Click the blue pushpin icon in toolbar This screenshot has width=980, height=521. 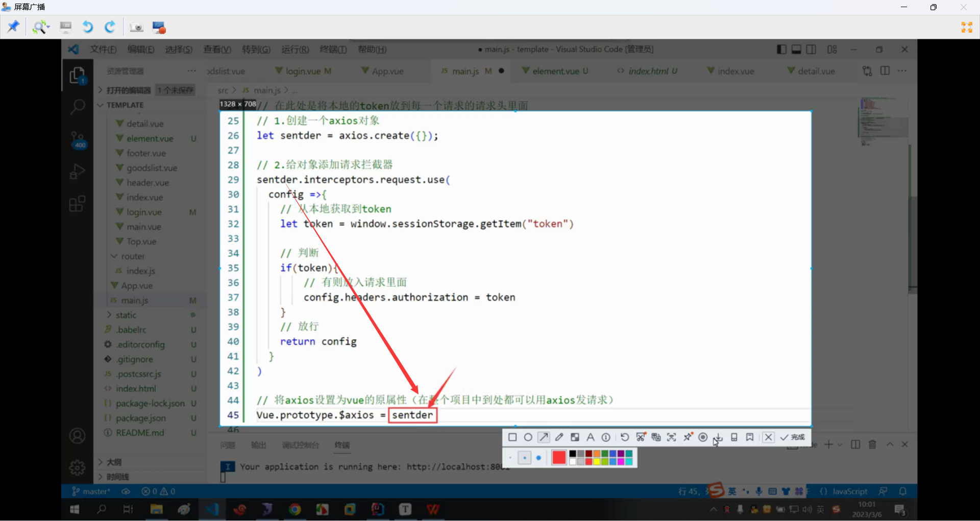click(x=13, y=27)
